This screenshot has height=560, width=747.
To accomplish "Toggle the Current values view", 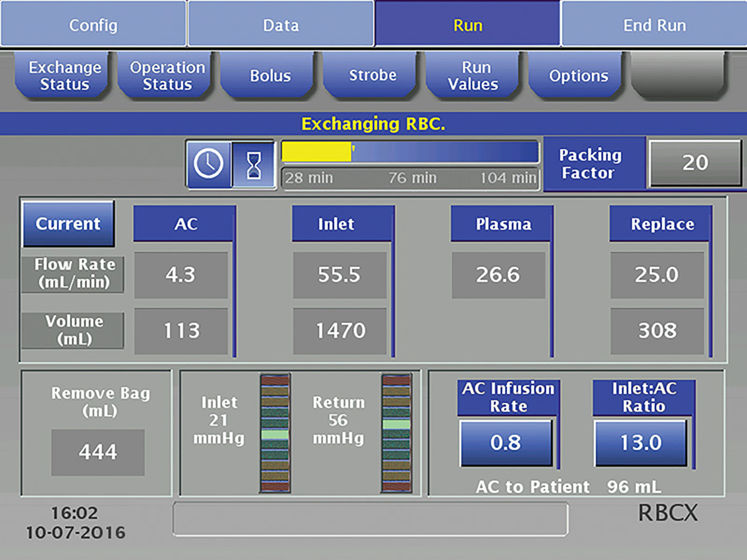I will [68, 224].
